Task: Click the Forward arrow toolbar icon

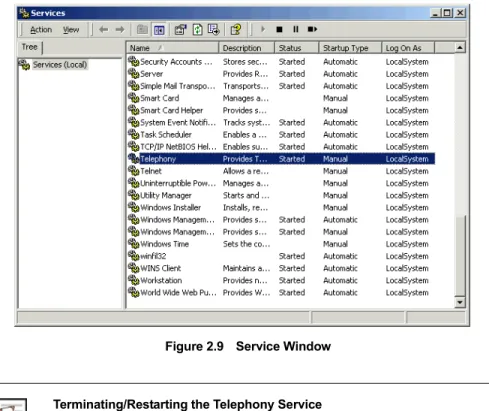Action: (120, 30)
